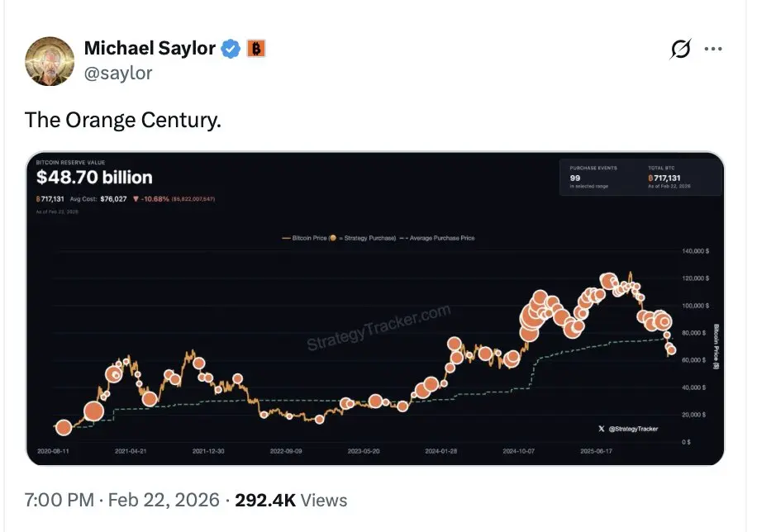Click the blue verified checkmark badge
This screenshot has width=757, height=532.
point(232,49)
